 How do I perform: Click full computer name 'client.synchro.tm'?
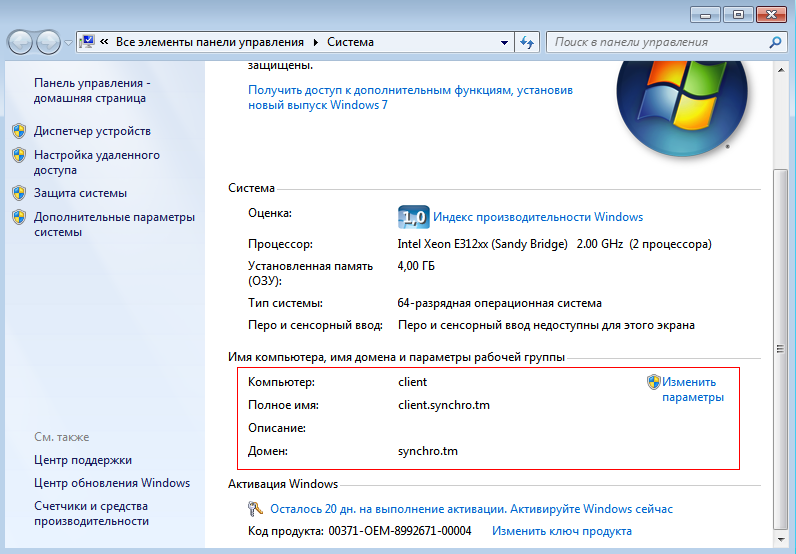point(444,405)
